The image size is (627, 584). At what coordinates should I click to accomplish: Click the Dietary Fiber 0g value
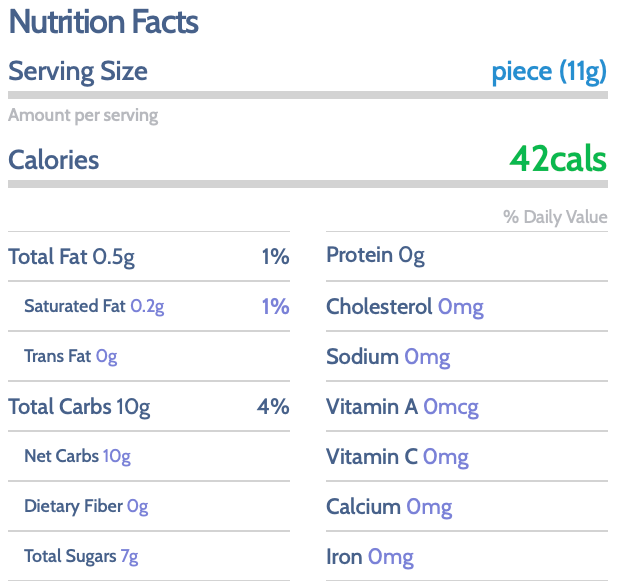coord(138,506)
